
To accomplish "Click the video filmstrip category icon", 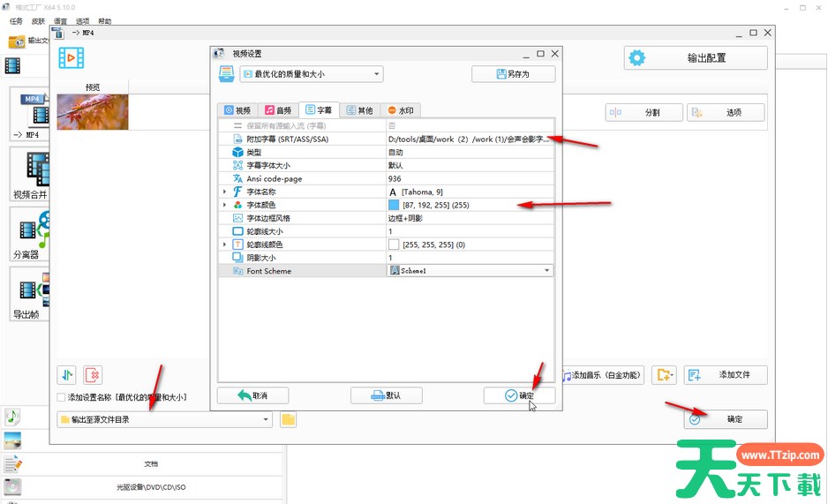I will [x=12, y=66].
